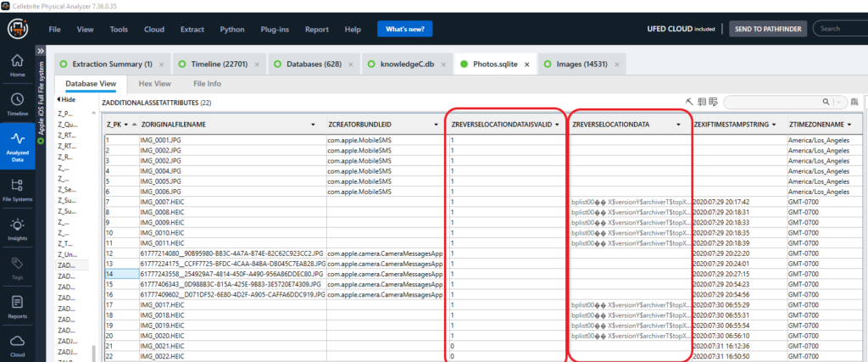The image size is (868, 362).
Task: Open the Tags sidebar section
Action: pyautogui.click(x=18, y=268)
